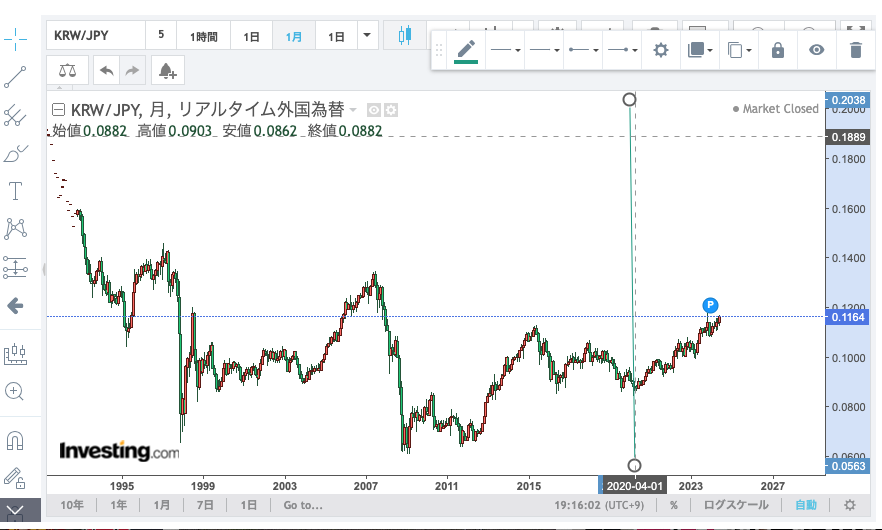This screenshot has width=882, height=530.
Task: Delete the drawing with the trash icon
Action: tap(855, 50)
